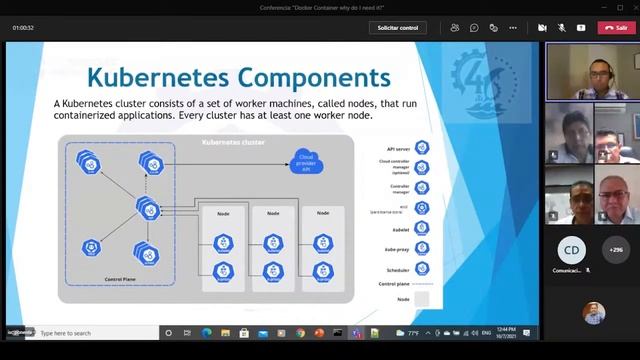The image size is (640, 360).
Task: Click the kubelet legend icon
Action: [422, 228]
